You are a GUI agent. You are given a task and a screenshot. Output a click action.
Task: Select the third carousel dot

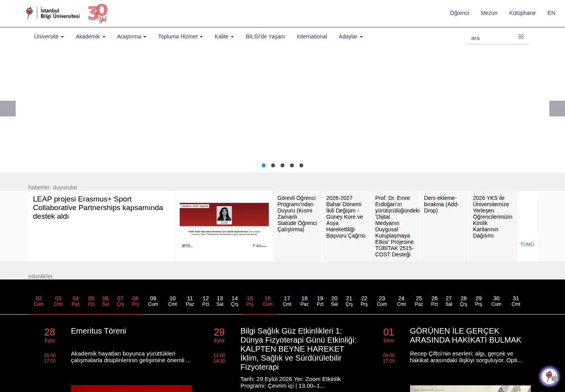[x=282, y=165]
